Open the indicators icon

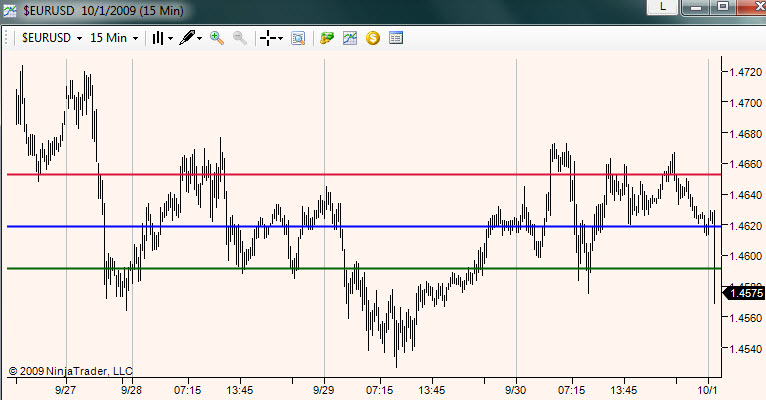tap(350, 38)
